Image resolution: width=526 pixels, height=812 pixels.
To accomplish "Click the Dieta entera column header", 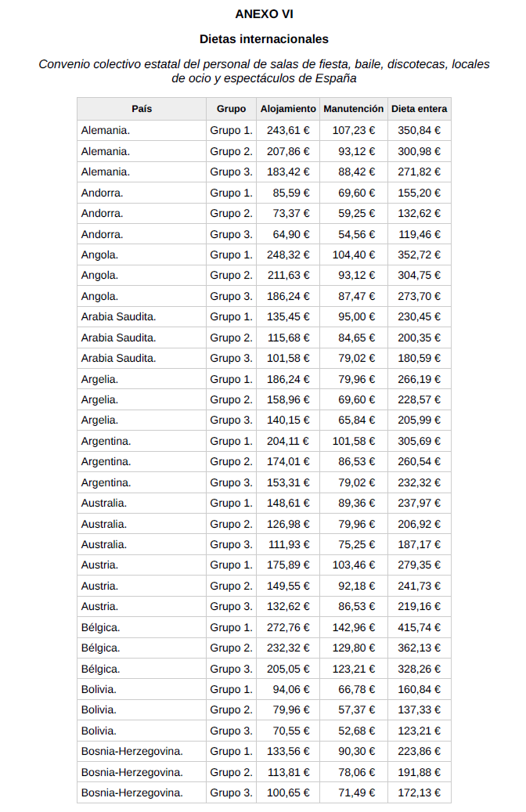I will [419, 109].
